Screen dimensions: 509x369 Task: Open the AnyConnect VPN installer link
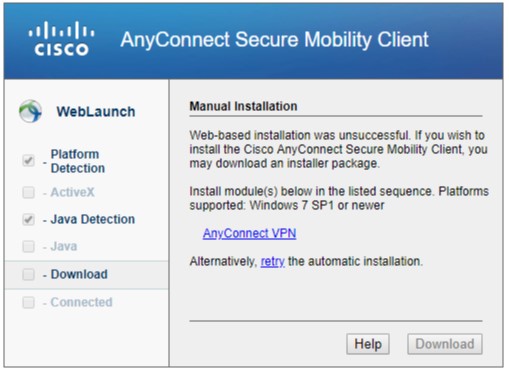[x=249, y=233]
